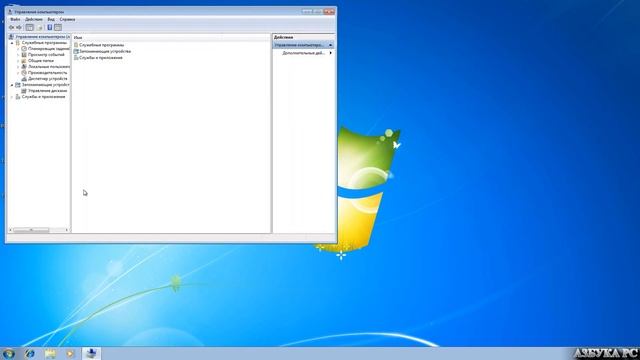Expand the Просмотр событий node
This screenshot has width=640, height=360.
18,54
